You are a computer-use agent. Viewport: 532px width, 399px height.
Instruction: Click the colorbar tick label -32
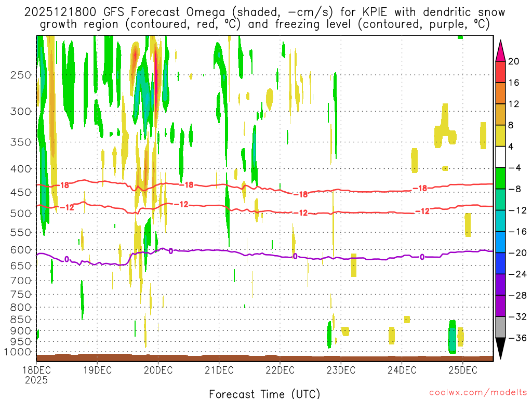click(517, 316)
